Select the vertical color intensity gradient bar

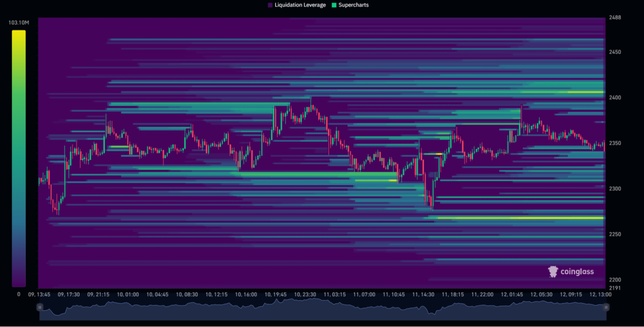tap(18, 159)
